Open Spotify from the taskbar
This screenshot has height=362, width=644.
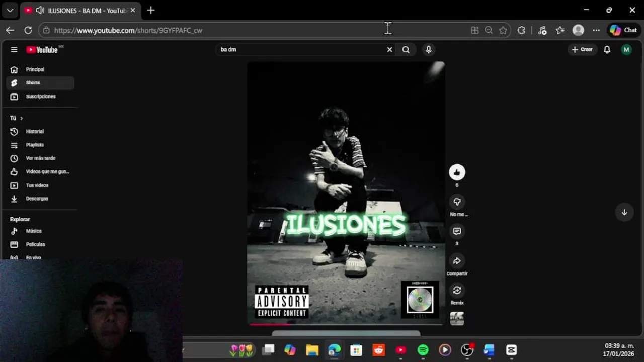(423, 350)
